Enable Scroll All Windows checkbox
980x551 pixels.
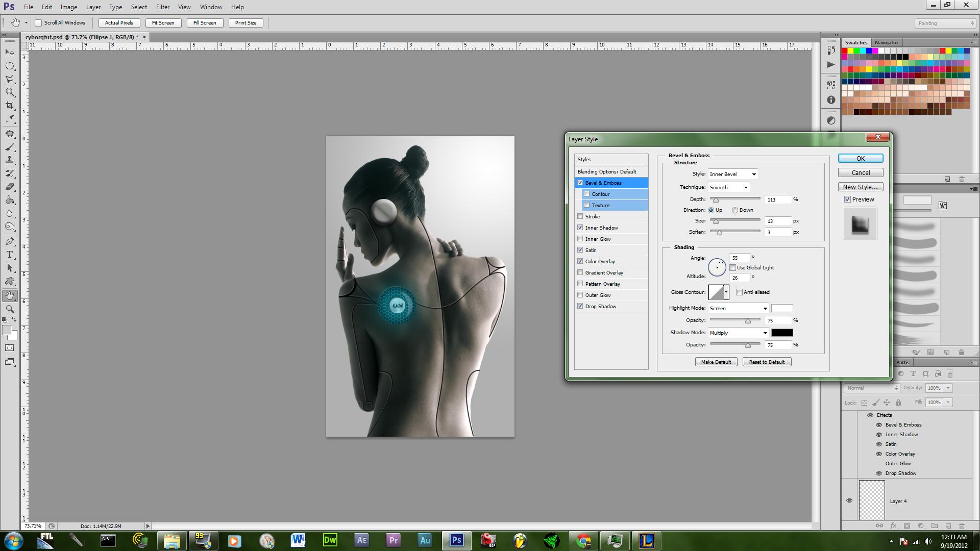(38, 23)
